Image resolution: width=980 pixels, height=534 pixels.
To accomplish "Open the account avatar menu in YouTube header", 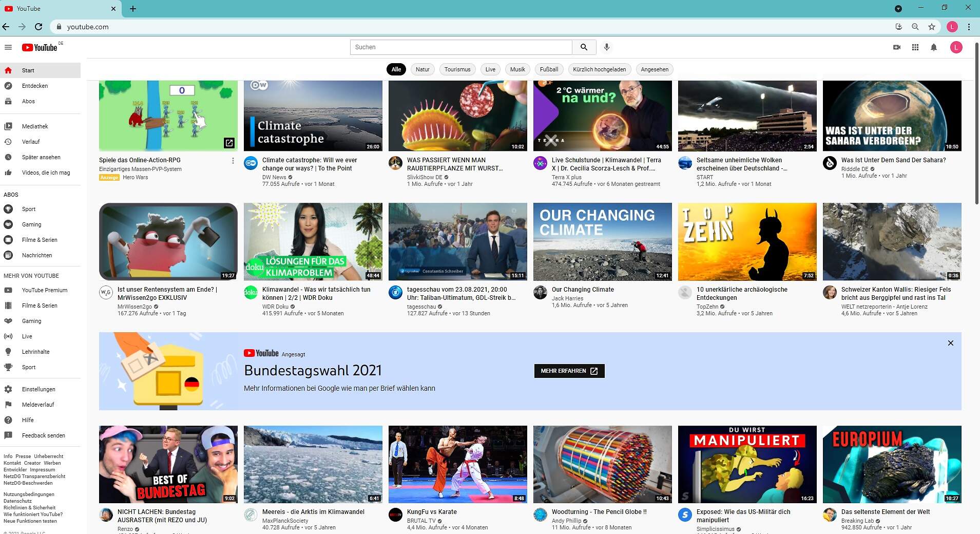I will pos(956,47).
